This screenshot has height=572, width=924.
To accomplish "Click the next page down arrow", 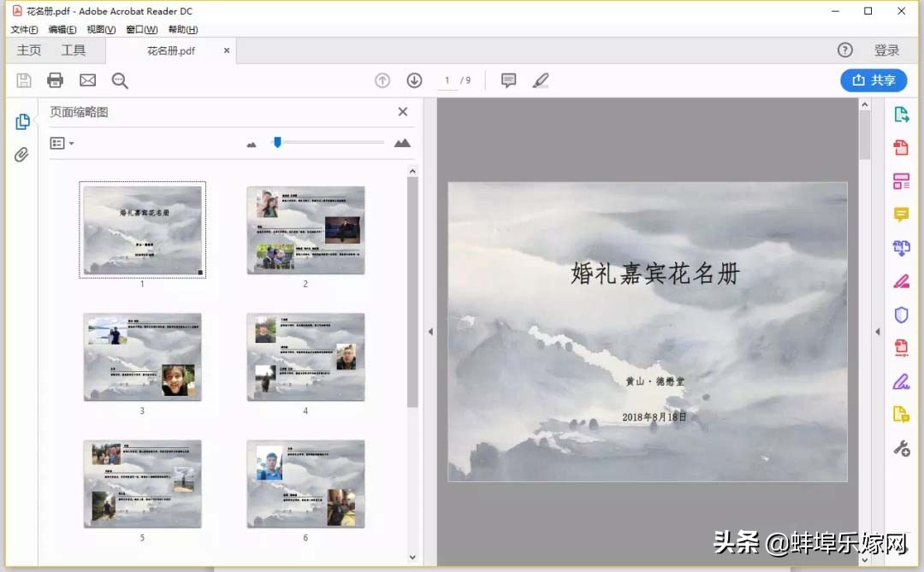I will [x=414, y=80].
